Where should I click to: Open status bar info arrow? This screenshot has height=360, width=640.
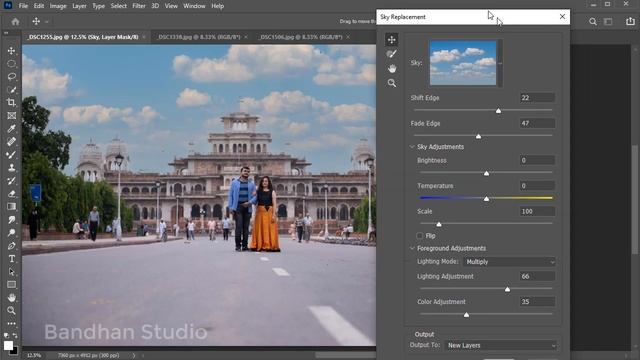pyautogui.click(x=133, y=356)
